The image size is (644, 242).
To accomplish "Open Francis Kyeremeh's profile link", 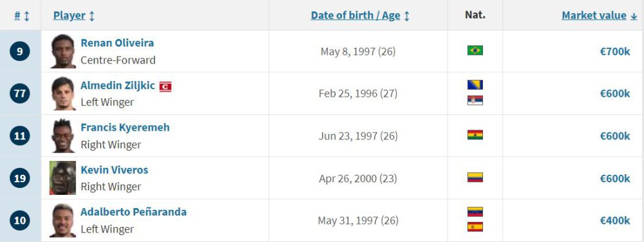I will 125,128.
